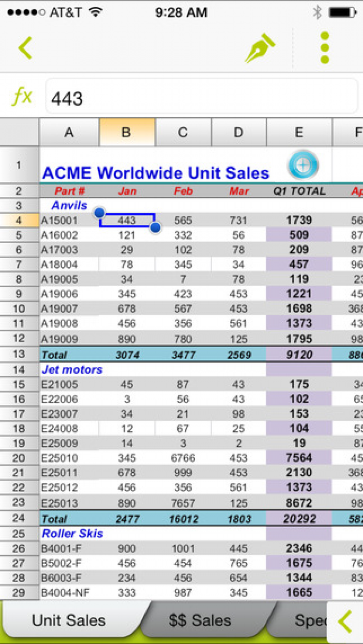Click the Q1 total cell 2346

click(x=299, y=548)
